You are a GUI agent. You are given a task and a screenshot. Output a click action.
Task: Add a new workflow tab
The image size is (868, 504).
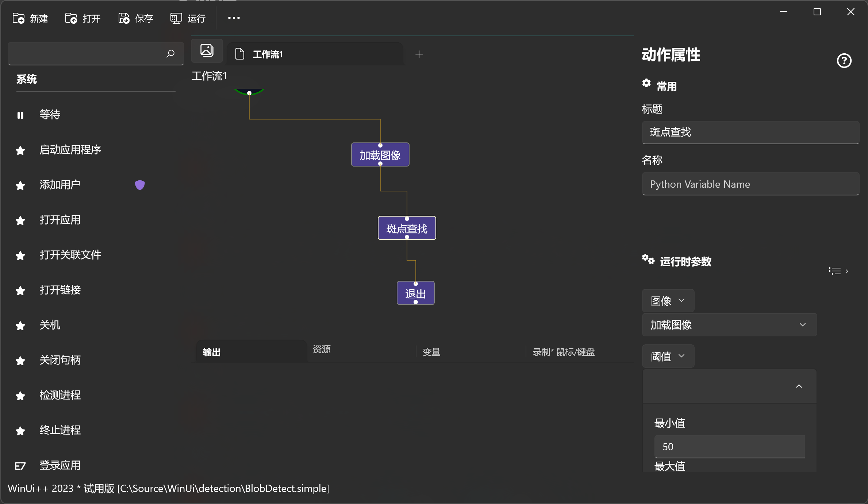[419, 54]
